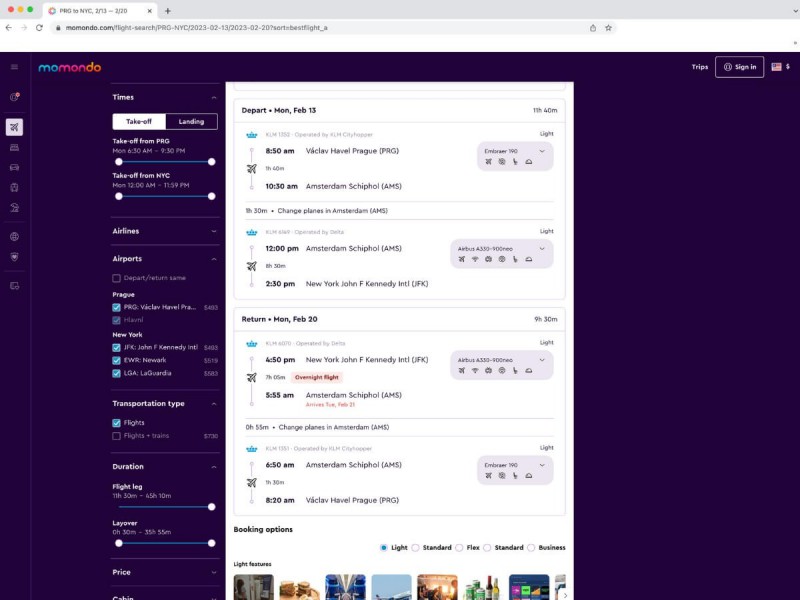Select the Flex booking option
This screenshot has height=600, width=800.
click(x=459, y=547)
